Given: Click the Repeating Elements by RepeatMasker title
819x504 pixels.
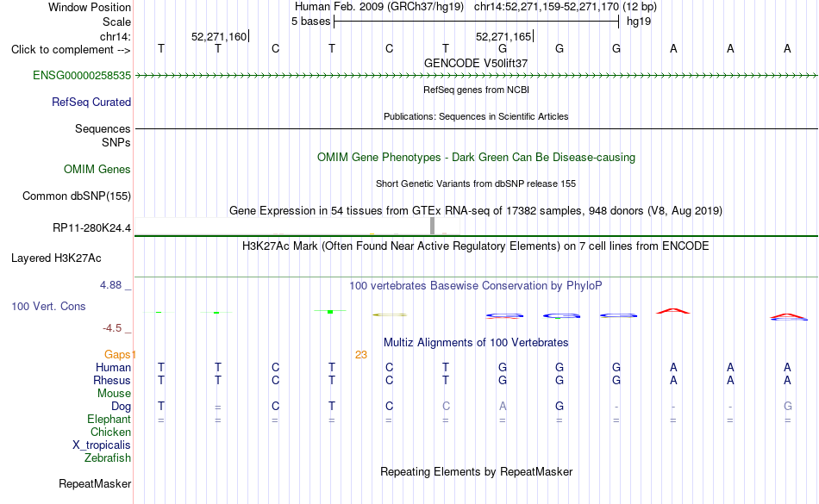Looking at the screenshot, I should [x=477, y=472].
